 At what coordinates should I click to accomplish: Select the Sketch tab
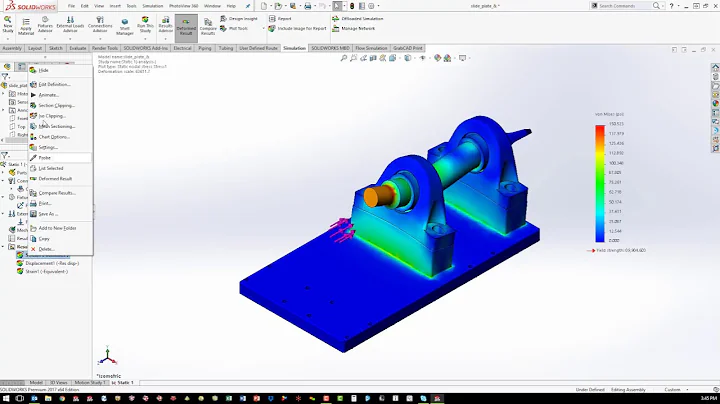pyautogui.click(x=56, y=48)
